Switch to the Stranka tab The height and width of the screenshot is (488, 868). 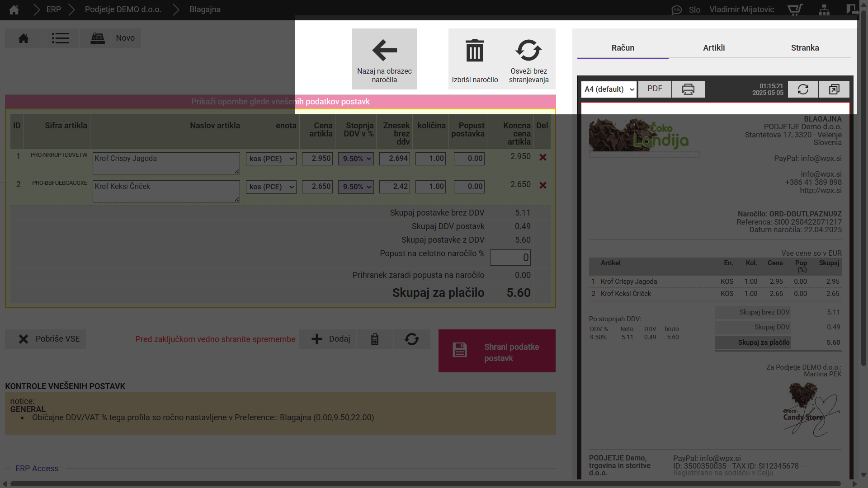(x=805, y=48)
